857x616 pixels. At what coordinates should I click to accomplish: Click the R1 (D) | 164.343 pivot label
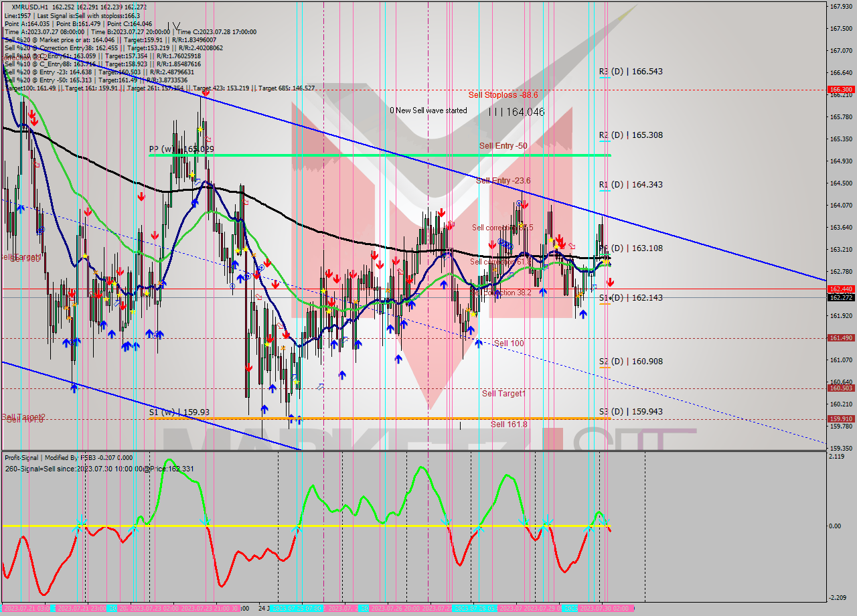click(631, 184)
